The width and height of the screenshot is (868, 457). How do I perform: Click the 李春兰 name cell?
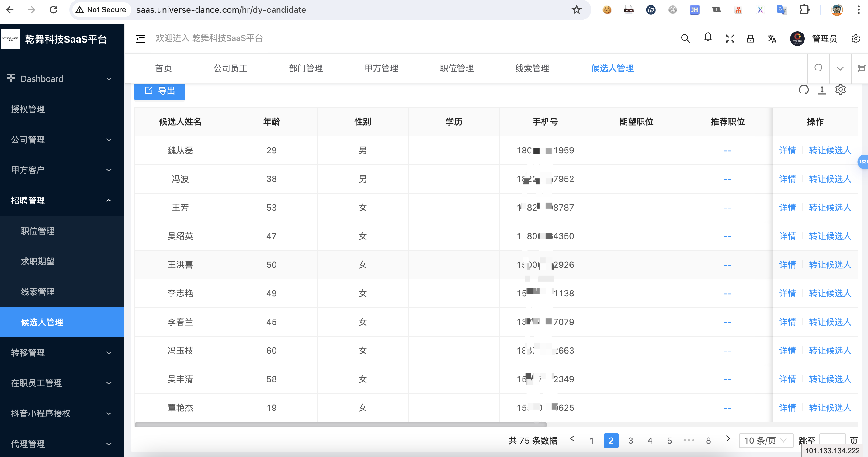[180, 322]
